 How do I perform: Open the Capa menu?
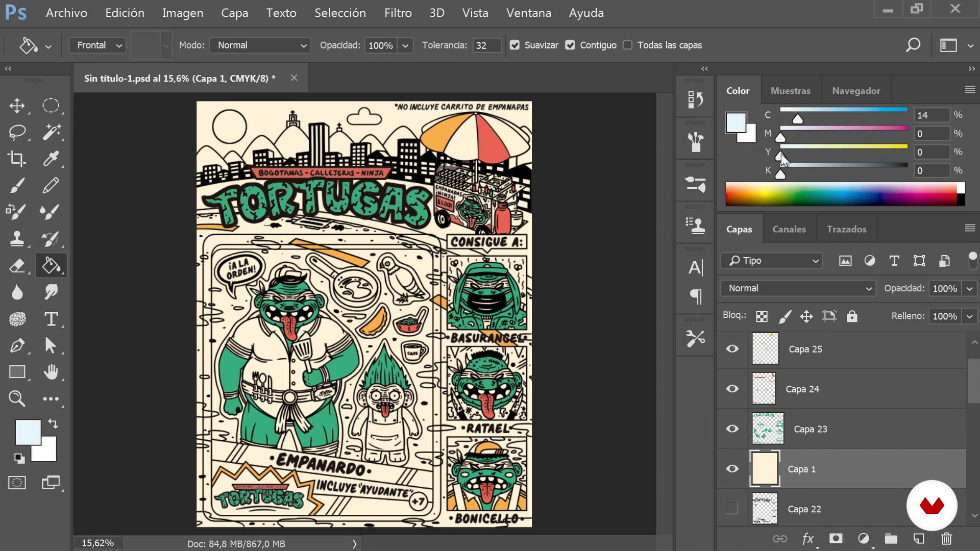tap(235, 13)
